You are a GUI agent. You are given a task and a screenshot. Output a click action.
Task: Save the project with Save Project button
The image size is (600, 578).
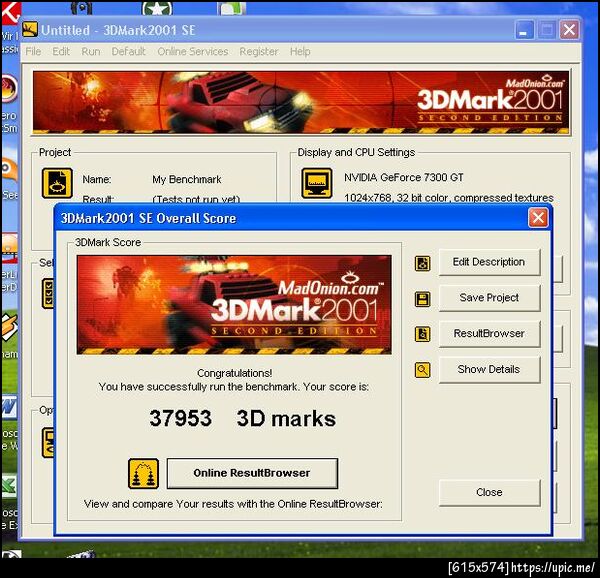(489, 298)
